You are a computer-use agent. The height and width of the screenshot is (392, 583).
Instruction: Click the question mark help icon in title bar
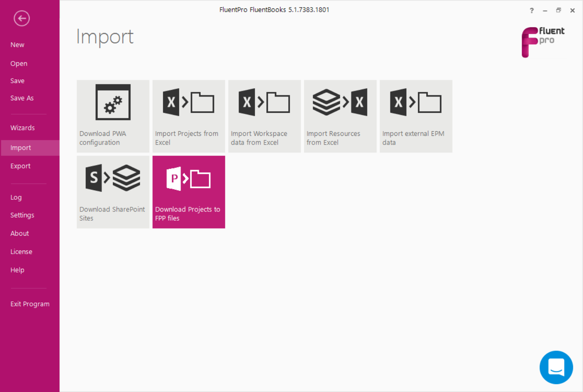[532, 10]
